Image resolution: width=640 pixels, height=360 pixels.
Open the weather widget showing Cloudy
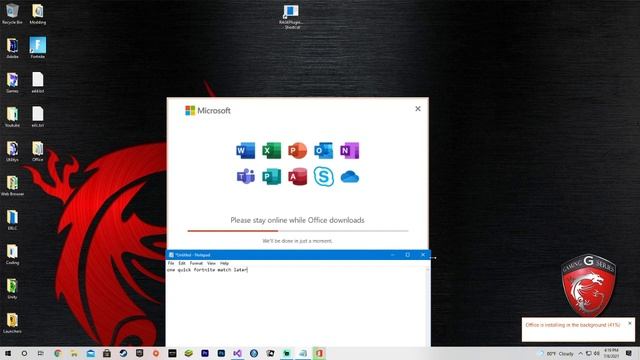[x=557, y=353]
